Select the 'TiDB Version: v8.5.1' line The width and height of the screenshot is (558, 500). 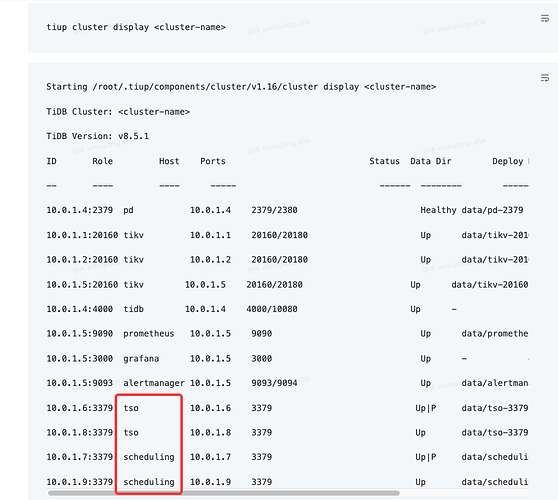pyautogui.click(x=98, y=136)
